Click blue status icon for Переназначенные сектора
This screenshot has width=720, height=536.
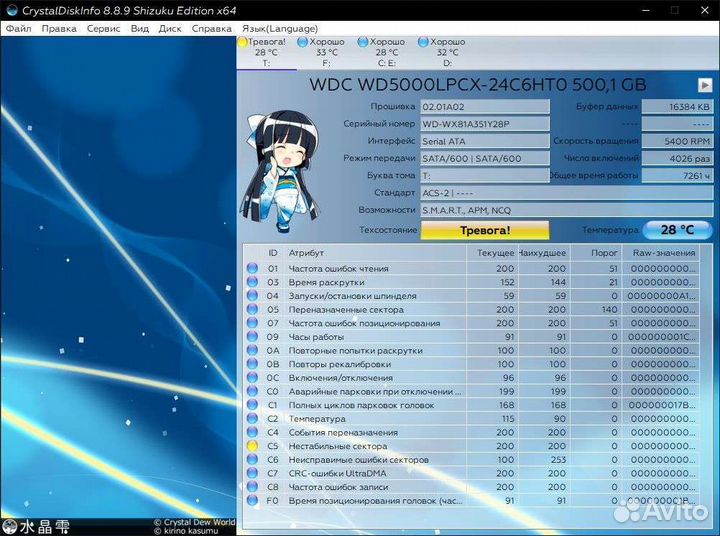(x=252, y=310)
